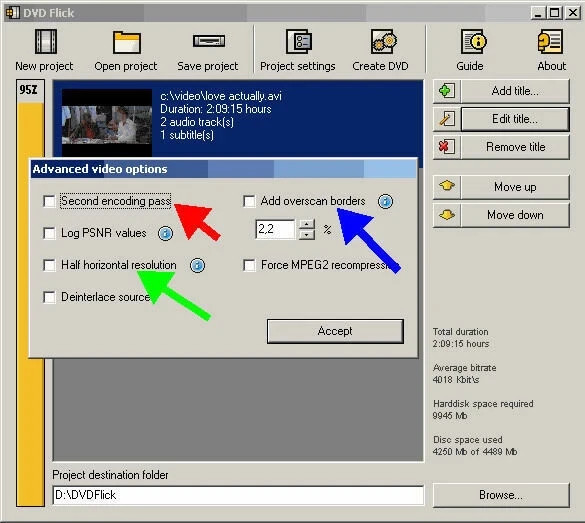Select the love actually.avi title thumbnail
Image resolution: width=585 pixels, height=523 pixels.
107,122
